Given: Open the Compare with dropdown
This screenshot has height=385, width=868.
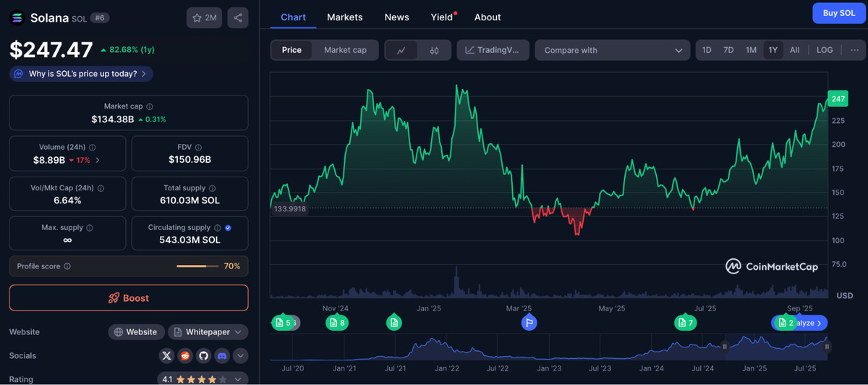Looking at the screenshot, I should point(613,50).
